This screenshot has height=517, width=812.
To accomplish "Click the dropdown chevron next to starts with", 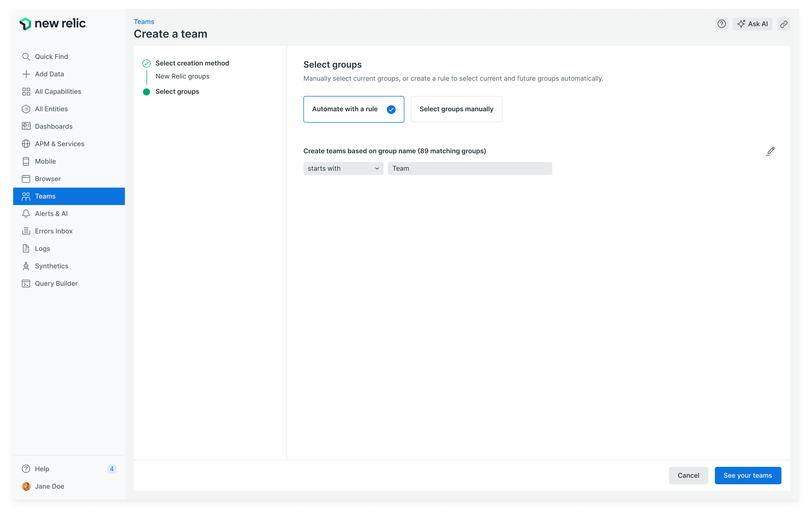I will coord(377,169).
